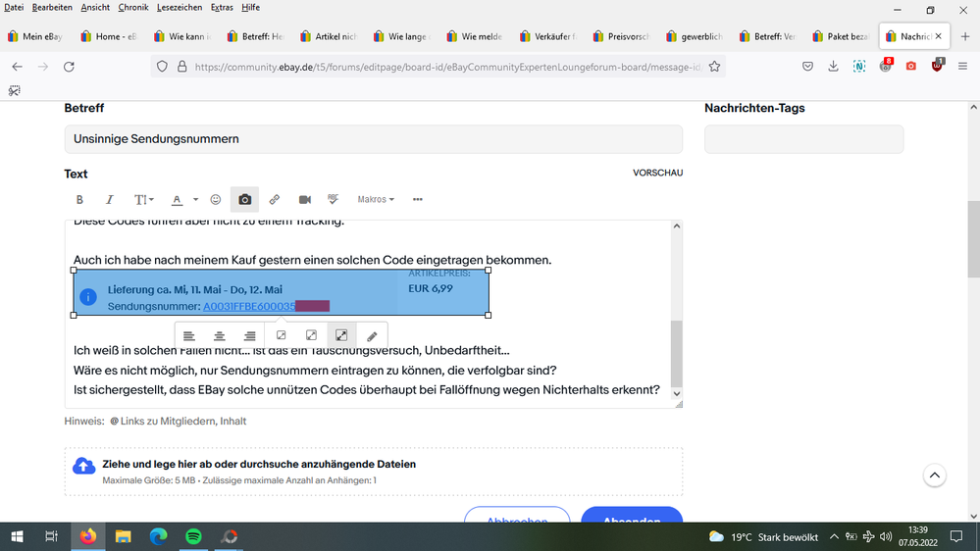Open the Lesezeichen menu

point(180,7)
